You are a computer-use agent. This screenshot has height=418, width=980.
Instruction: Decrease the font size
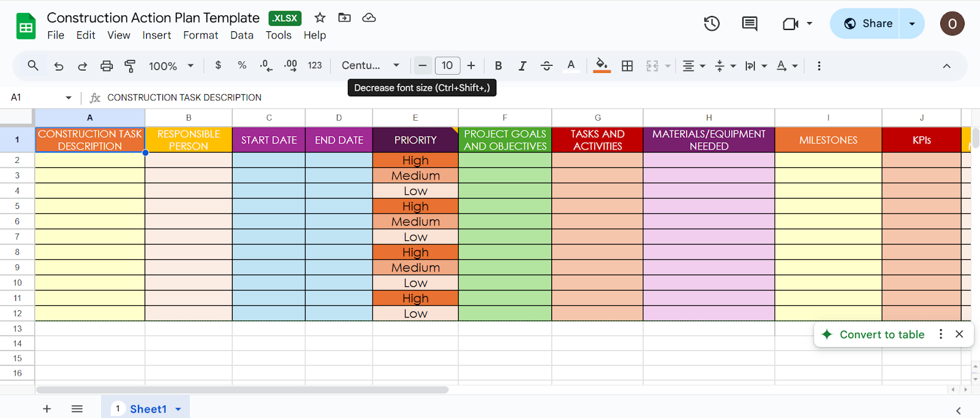point(423,66)
